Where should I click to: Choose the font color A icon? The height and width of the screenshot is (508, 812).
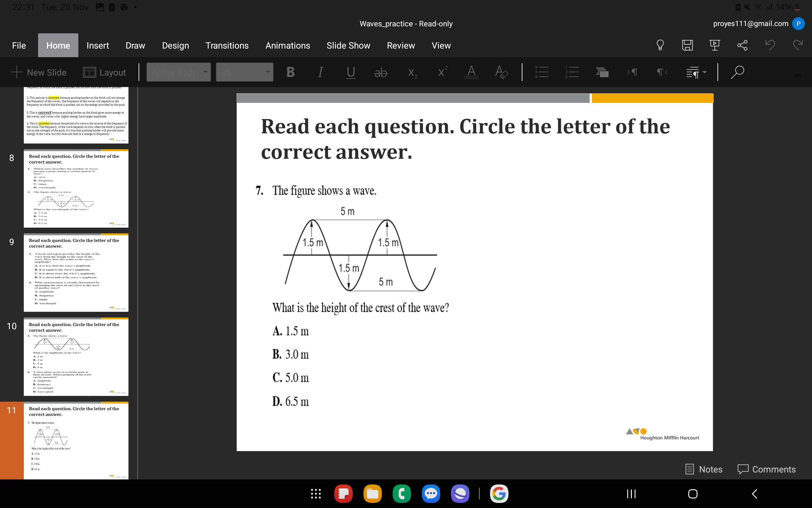[471, 72]
